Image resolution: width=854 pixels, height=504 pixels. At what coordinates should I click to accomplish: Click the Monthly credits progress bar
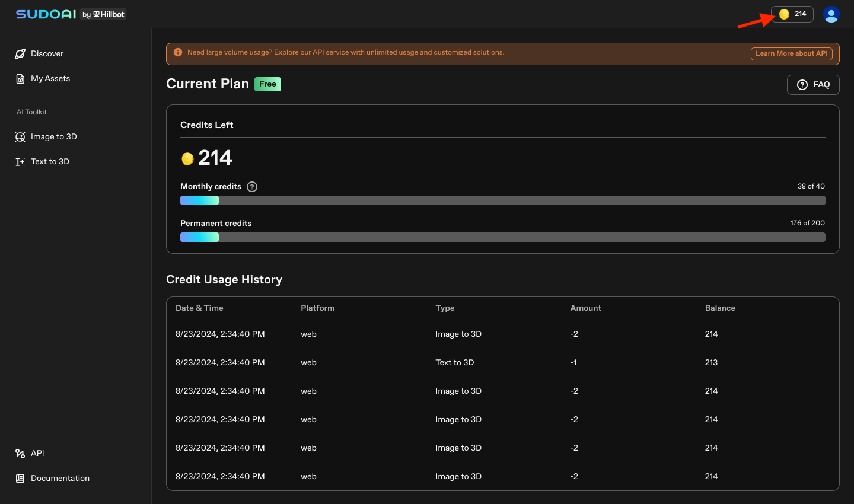[503, 200]
